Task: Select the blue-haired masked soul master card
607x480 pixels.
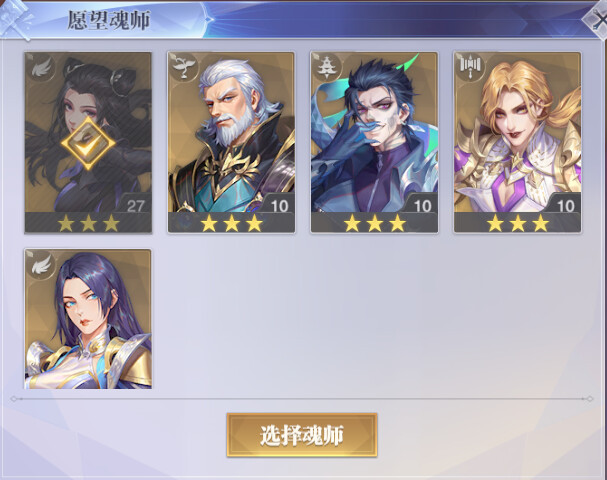Action: (x=374, y=142)
